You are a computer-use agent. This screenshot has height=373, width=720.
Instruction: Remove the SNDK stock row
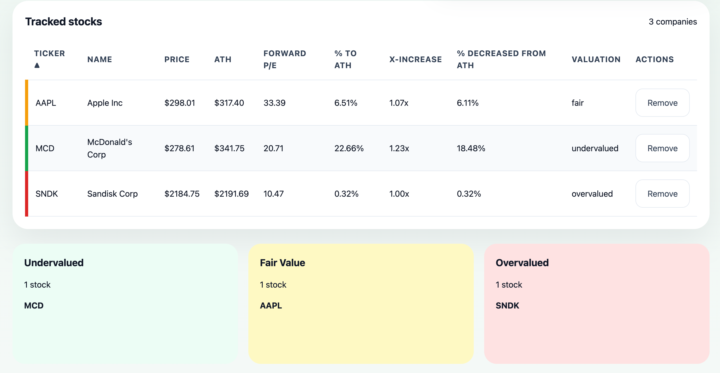[x=662, y=194]
